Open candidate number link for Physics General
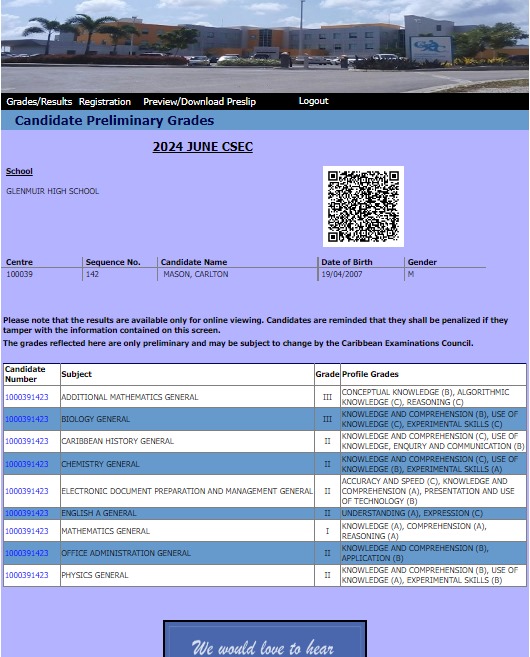The image size is (530, 657). pyautogui.click(x=27, y=575)
